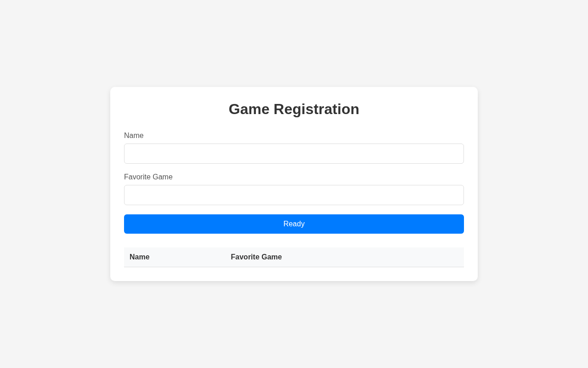Click the Game Registration heading
The height and width of the screenshot is (368, 588).
[x=294, y=109]
